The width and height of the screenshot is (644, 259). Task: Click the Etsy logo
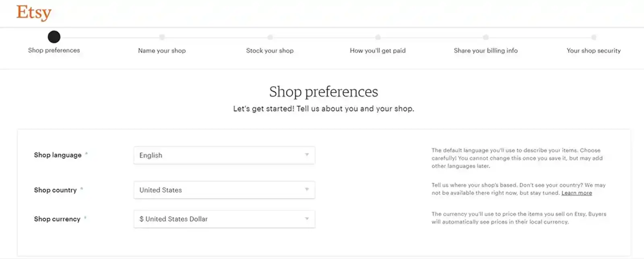point(34,12)
